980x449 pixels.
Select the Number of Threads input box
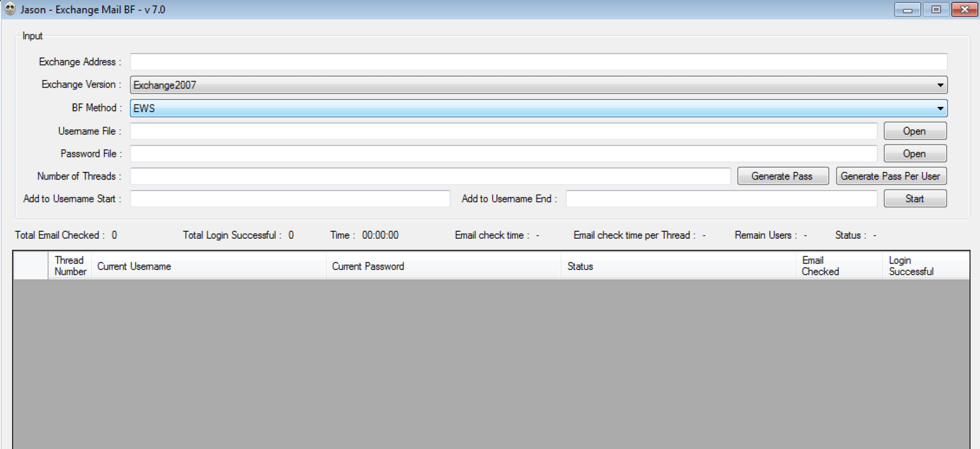[x=430, y=176]
